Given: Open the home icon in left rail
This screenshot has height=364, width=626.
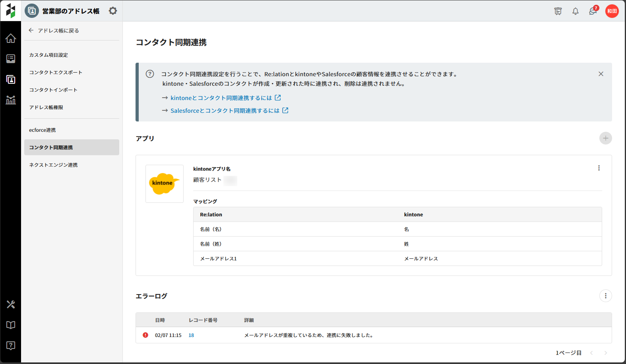Looking at the screenshot, I should (x=11, y=39).
